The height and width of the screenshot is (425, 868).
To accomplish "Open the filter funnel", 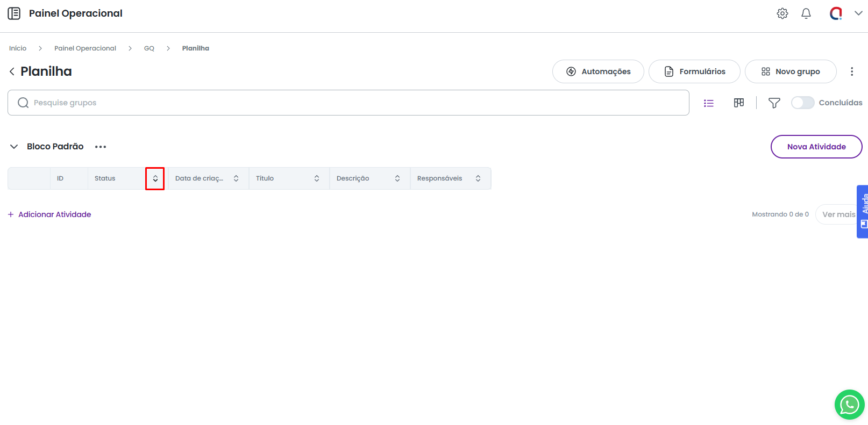I will 774,103.
